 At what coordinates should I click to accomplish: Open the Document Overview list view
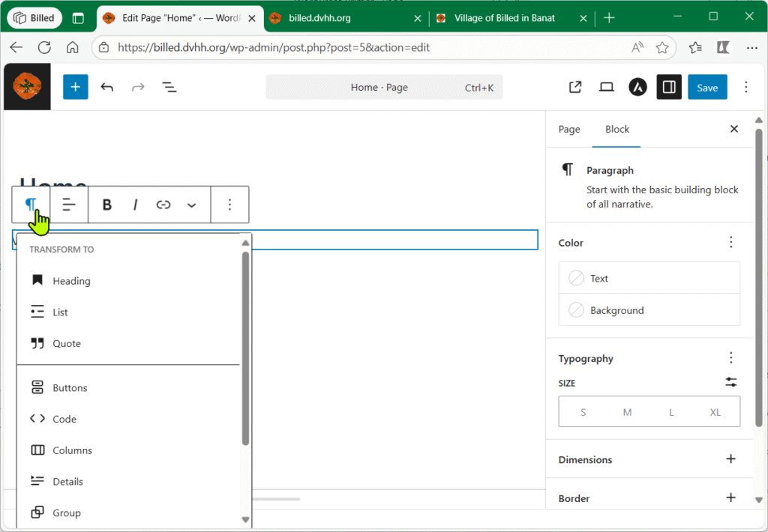pyautogui.click(x=169, y=88)
